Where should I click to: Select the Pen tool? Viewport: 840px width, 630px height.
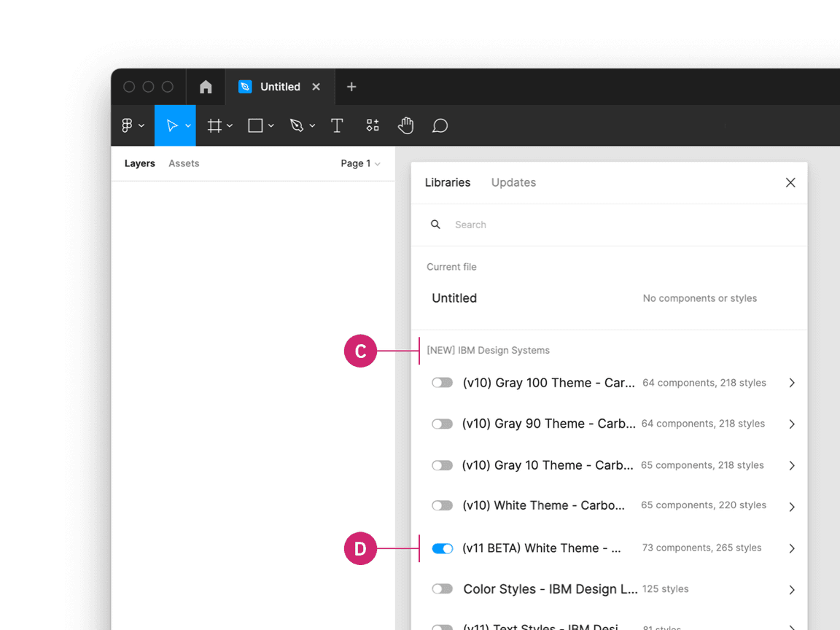pyautogui.click(x=296, y=125)
